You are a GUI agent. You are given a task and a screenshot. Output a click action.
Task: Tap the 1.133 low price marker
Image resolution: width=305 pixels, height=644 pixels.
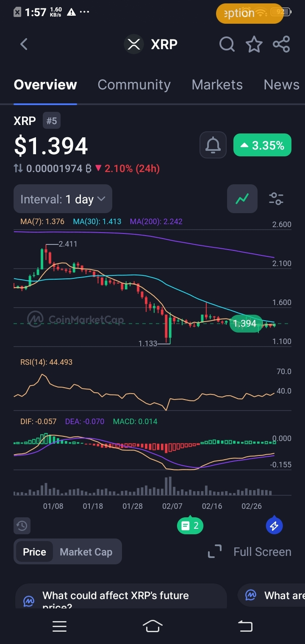(148, 343)
